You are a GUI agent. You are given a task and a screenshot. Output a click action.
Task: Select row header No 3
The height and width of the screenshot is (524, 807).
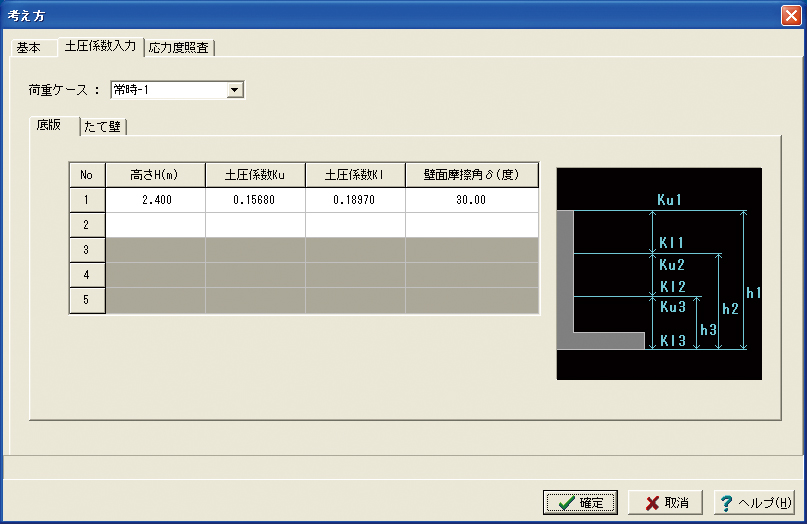click(87, 250)
